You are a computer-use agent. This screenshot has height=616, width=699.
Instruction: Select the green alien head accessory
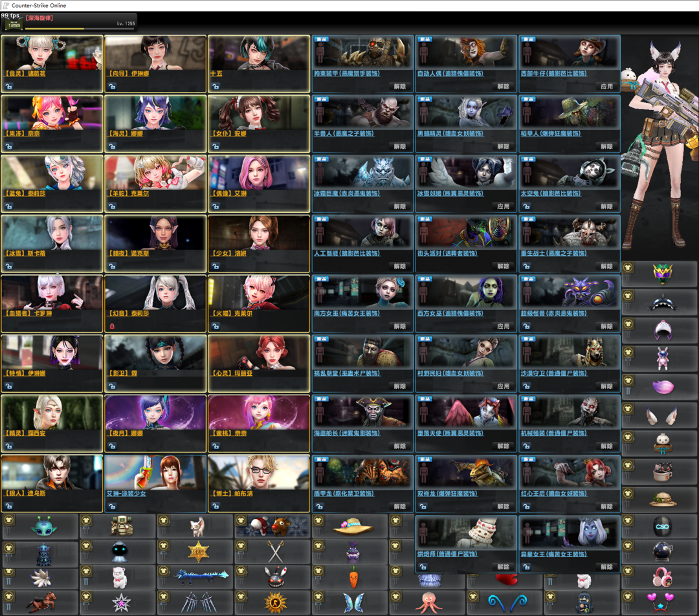coord(44,527)
